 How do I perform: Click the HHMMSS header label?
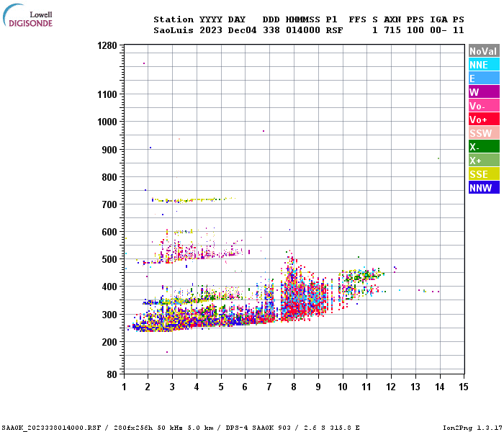(x=303, y=19)
